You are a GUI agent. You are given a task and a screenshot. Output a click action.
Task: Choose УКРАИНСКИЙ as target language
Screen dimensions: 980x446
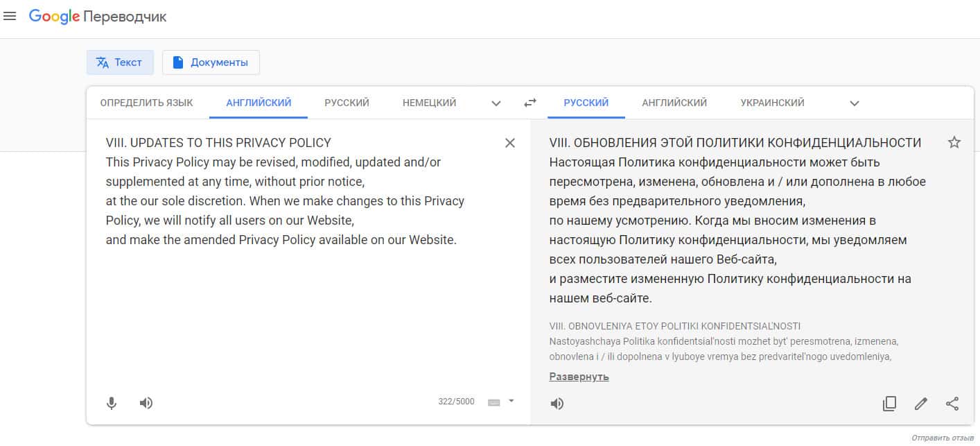(x=772, y=103)
